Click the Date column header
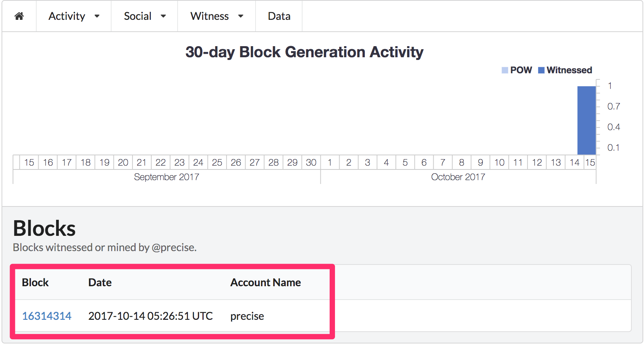Screen dimensions: 644x345 (100, 282)
